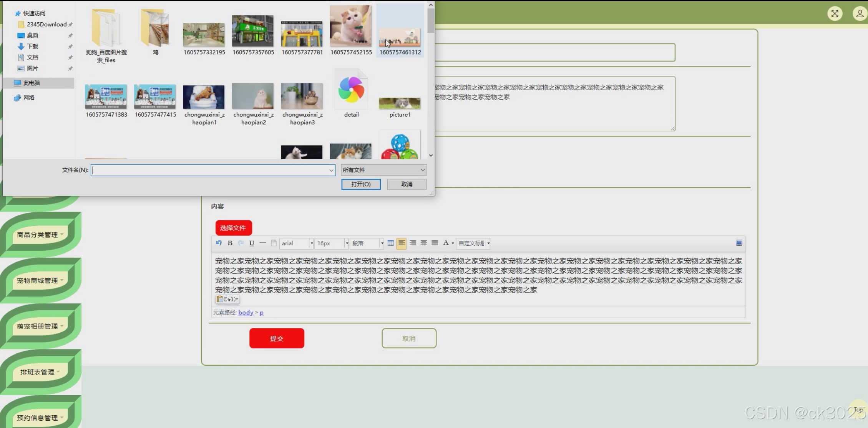The image size is (868, 428).
Task: Click the justify text icon
Action: tap(435, 243)
